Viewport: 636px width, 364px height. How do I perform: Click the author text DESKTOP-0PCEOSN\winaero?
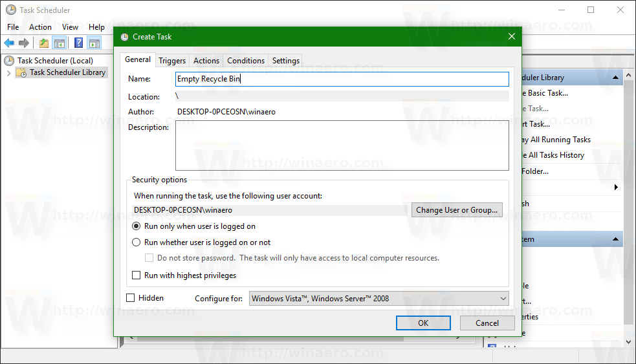[226, 112]
